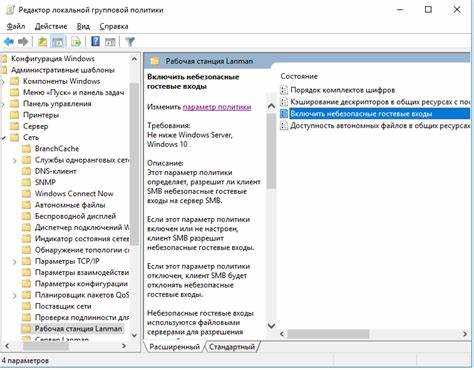This screenshot has height=370, width=474.
Task: Click the policy icon beside Кэширование дескрипторов
Action: click(x=284, y=102)
